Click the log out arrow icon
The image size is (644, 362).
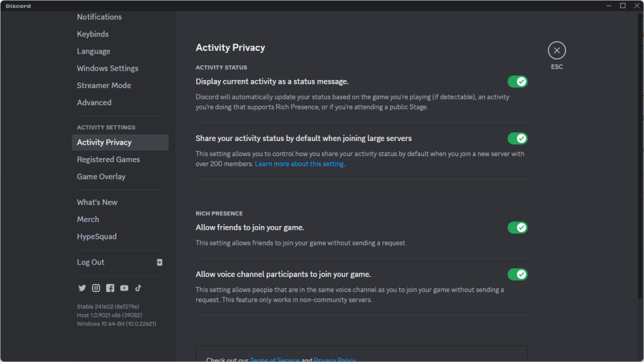point(160,263)
